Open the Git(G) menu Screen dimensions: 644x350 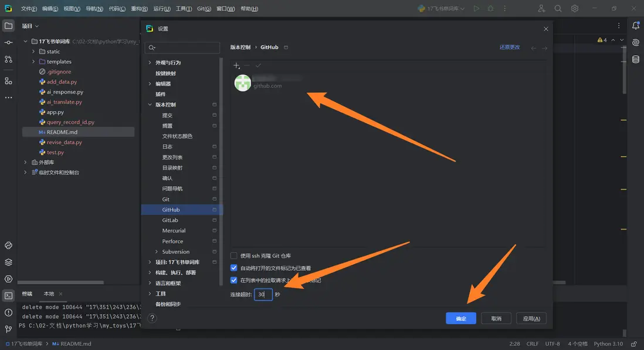(x=204, y=9)
